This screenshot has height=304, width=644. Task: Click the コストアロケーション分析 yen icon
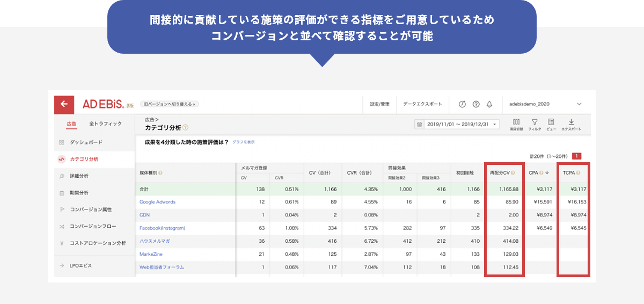point(61,243)
